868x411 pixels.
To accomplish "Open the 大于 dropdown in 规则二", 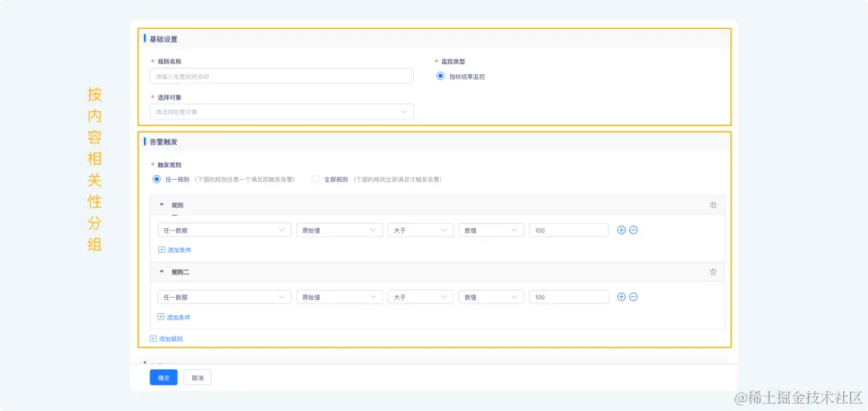I will pos(420,297).
